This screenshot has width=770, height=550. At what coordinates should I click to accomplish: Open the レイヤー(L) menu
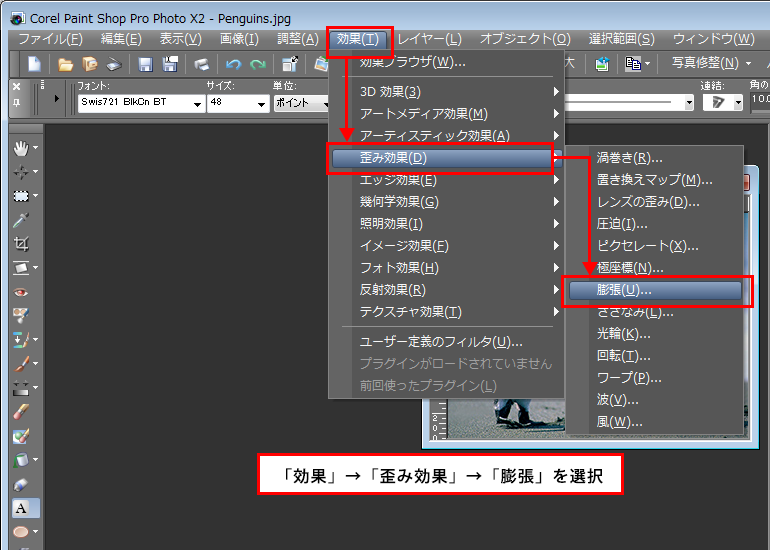pyautogui.click(x=429, y=39)
